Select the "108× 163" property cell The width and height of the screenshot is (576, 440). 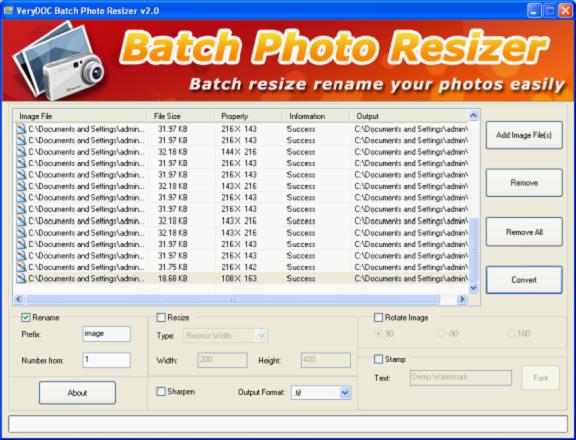[x=239, y=279]
